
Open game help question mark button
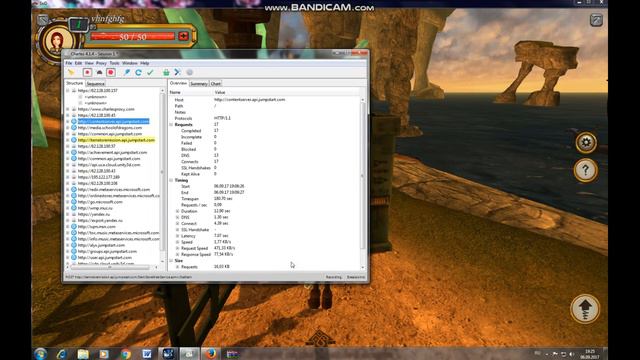pyautogui.click(x=586, y=171)
